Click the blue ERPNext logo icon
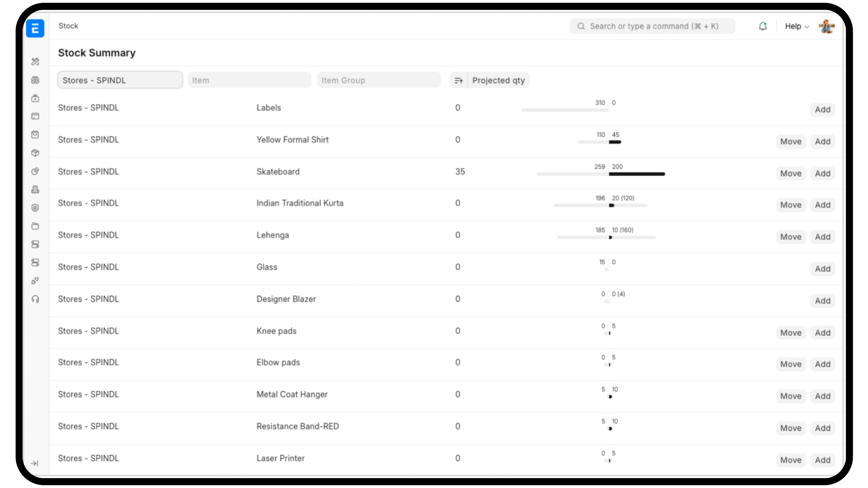868x488 pixels. click(35, 28)
